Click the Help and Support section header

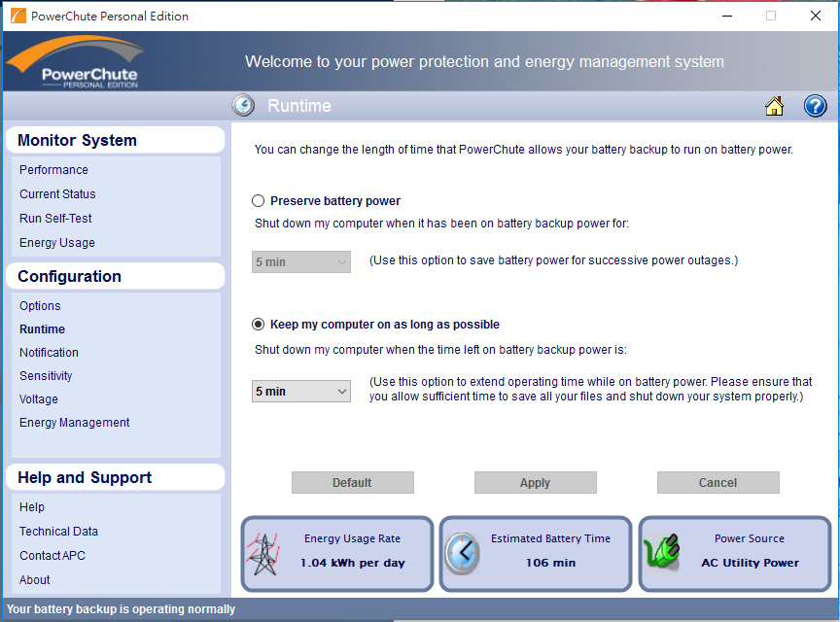click(x=115, y=477)
